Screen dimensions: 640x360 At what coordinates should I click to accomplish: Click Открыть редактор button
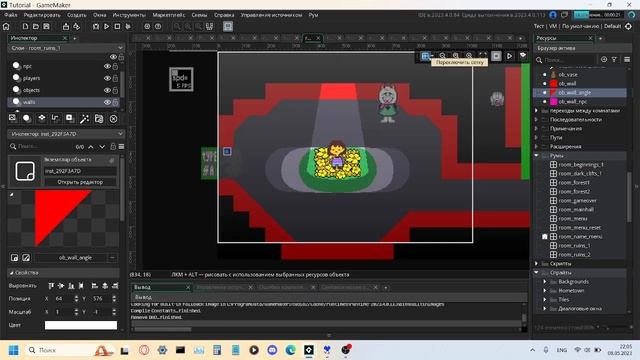click(80, 182)
